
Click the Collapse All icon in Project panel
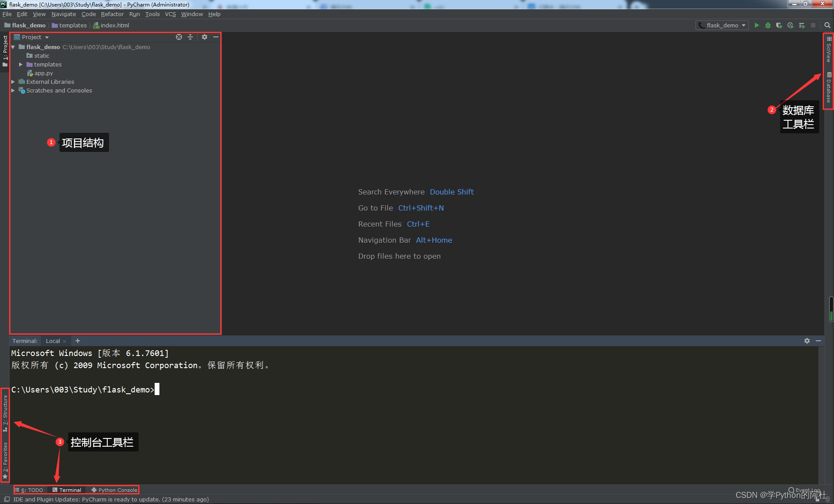pos(191,37)
